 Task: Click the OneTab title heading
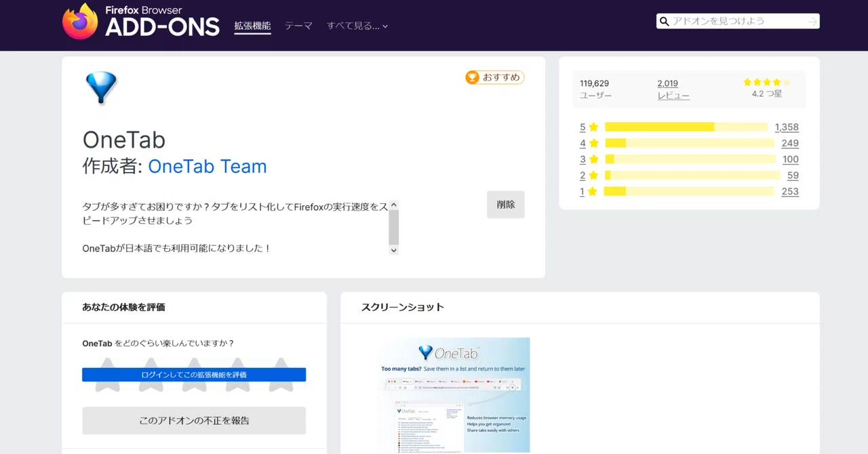pyautogui.click(x=124, y=140)
